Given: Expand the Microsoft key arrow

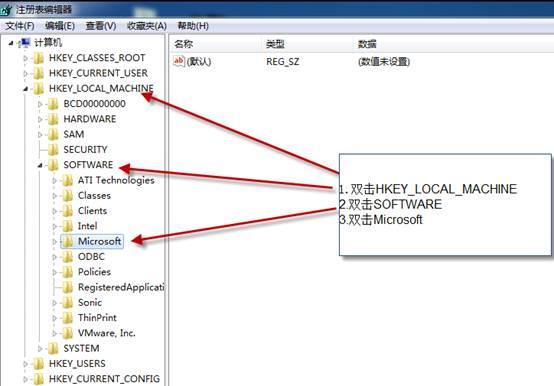Looking at the screenshot, I should pos(54,242).
